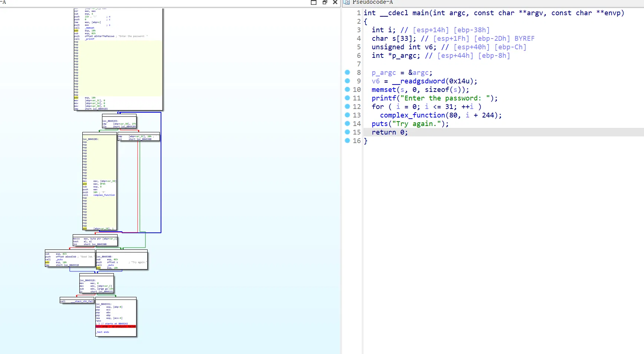Click the red-highlighted main endp line

pyautogui.click(x=116, y=327)
